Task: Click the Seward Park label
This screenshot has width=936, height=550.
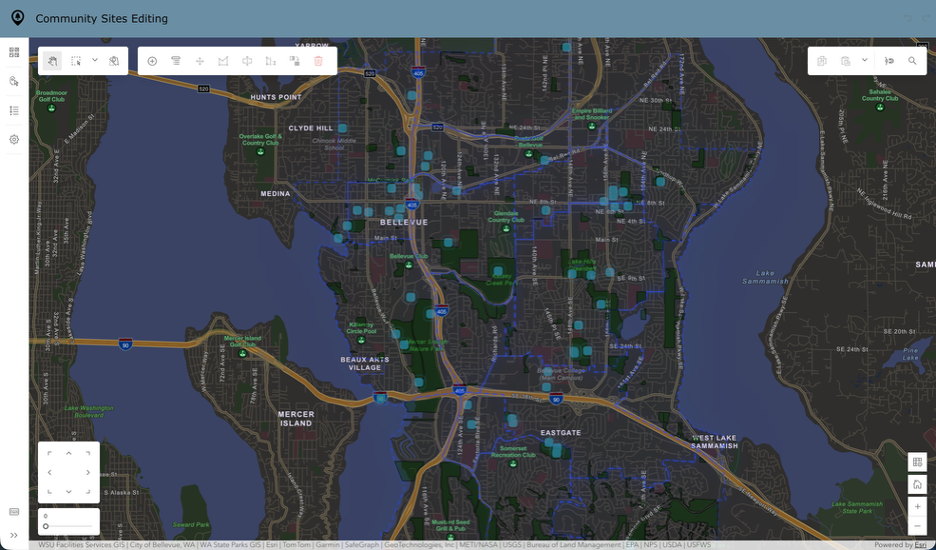Action: [190, 524]
